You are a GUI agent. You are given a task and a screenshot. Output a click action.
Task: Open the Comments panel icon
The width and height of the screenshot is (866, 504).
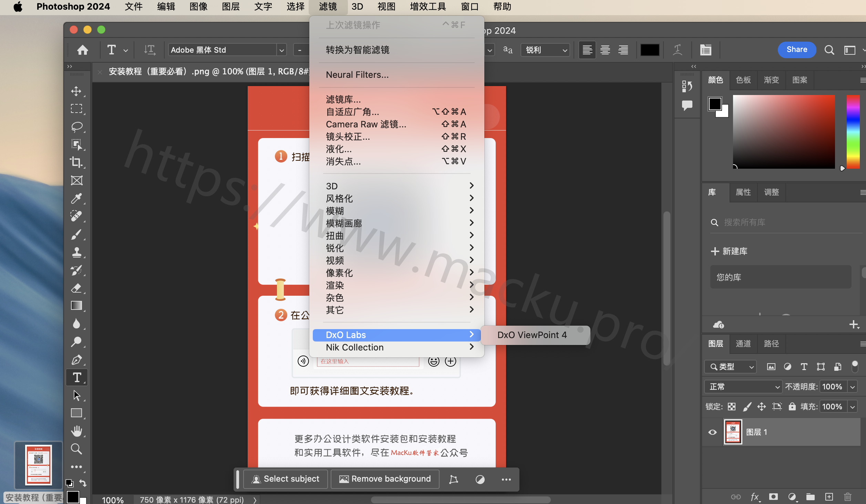pyautogui.click(x=687, y=105)
